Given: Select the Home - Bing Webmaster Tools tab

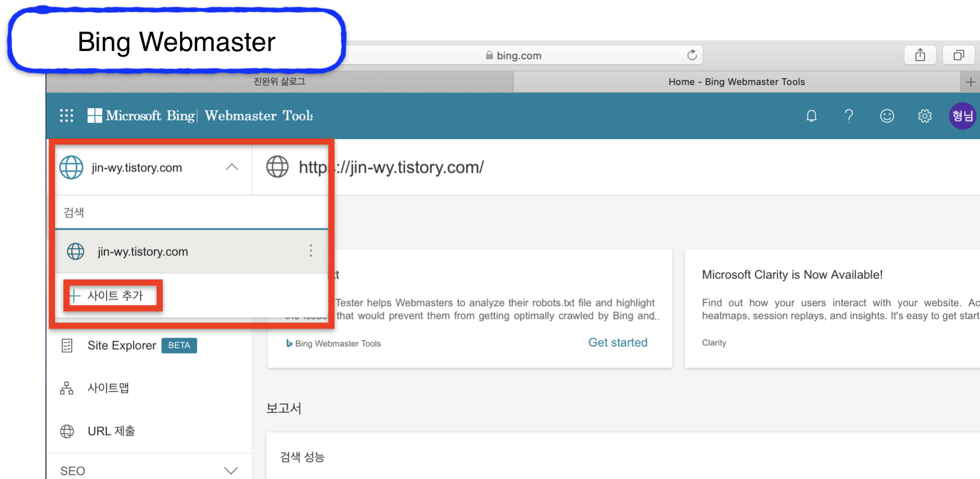Looking at the screenshot, I should [736, 82].
